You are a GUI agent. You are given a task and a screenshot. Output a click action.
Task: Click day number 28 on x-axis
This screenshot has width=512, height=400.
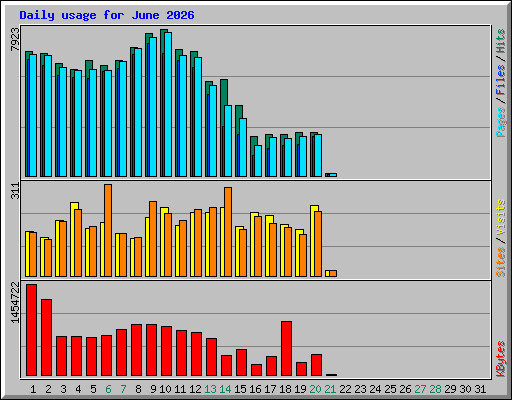click(435, 389)
